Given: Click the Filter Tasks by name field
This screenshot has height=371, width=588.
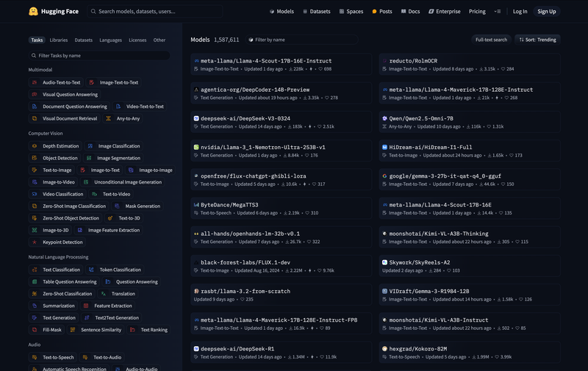Looking at the screenshot, I should pos(99,55).
